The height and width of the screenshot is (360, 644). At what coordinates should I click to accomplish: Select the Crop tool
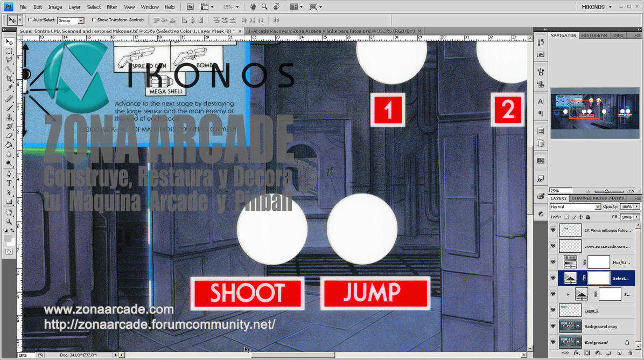pos(9,79)
